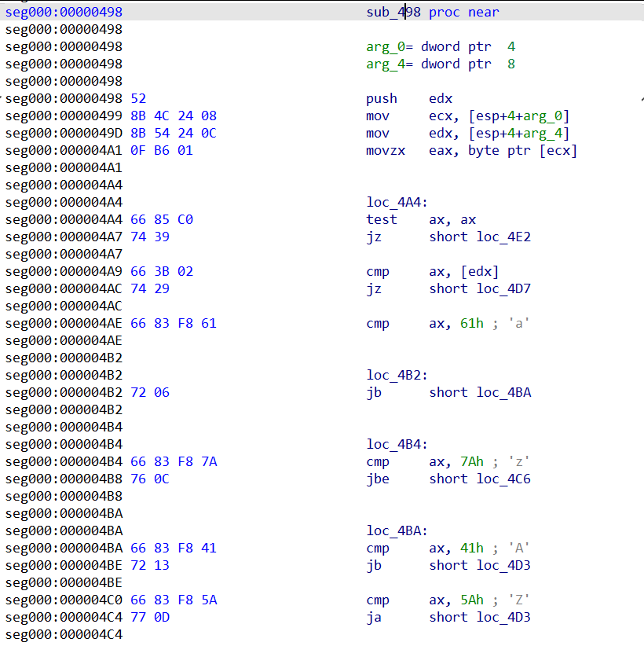Click opcode bytes 8B 4C 24 08
Screen dimensions: 644x646
click(174, 116)
